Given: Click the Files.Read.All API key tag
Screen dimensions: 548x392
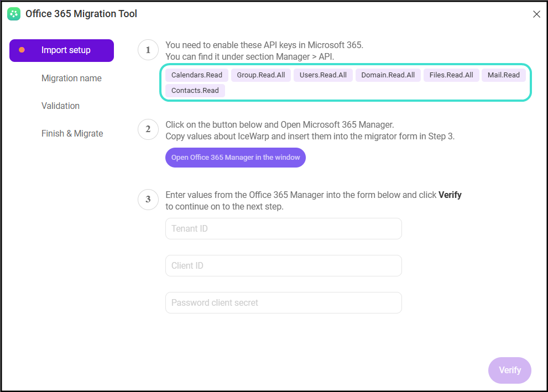Looking at the screenshot, I should 451,75.
